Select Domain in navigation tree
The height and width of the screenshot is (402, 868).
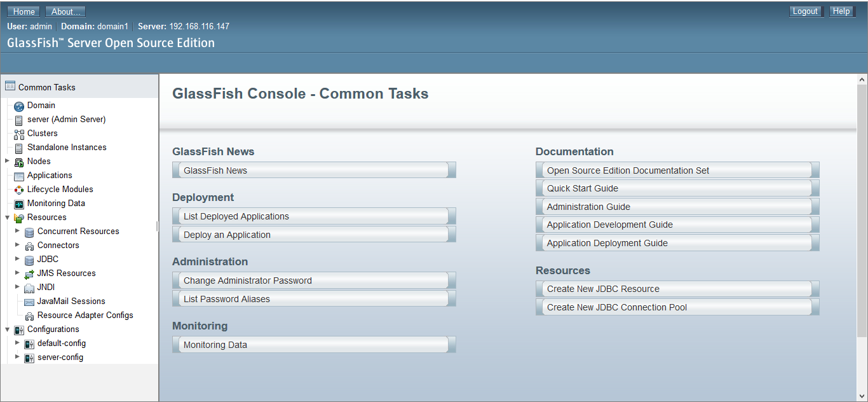(x=41, y=105)
